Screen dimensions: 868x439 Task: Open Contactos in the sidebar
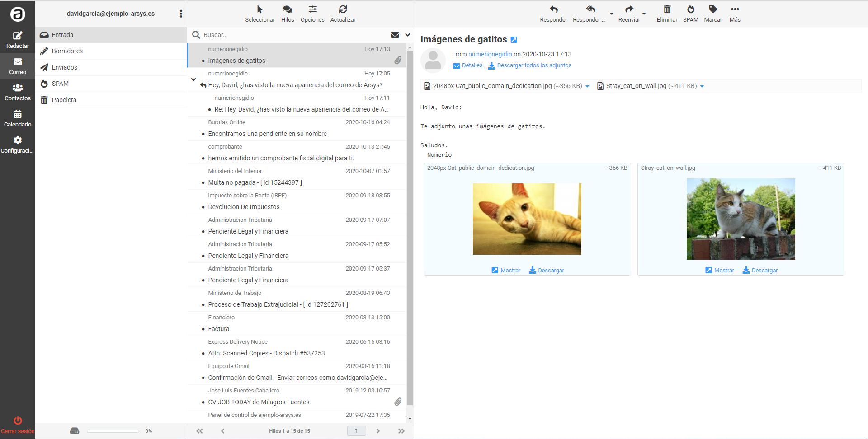click(x=18, y=92)
